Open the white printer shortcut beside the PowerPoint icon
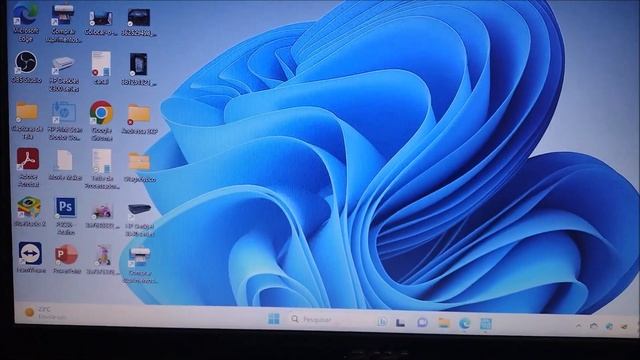The height and width of the screenshot is (360, 640). click(x=140, y=264)
